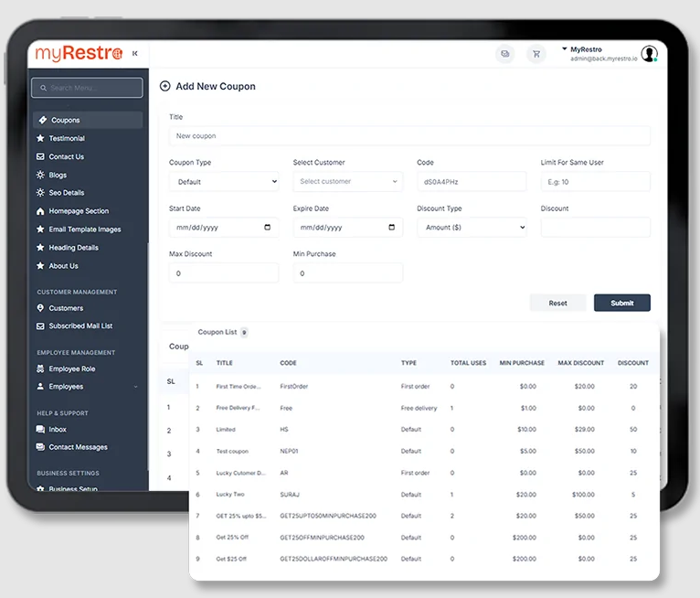Click the Blogs gear icon

pyautogui.click(x=40, y=175)
